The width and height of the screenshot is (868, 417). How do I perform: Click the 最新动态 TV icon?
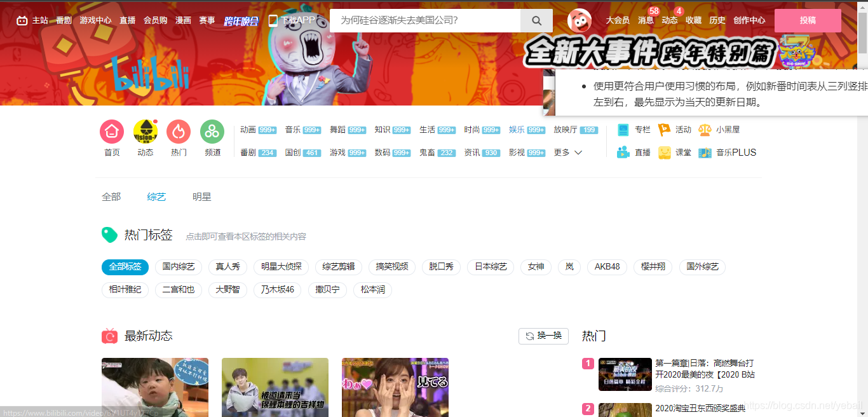pyautogui.click(x=109, y=336)
